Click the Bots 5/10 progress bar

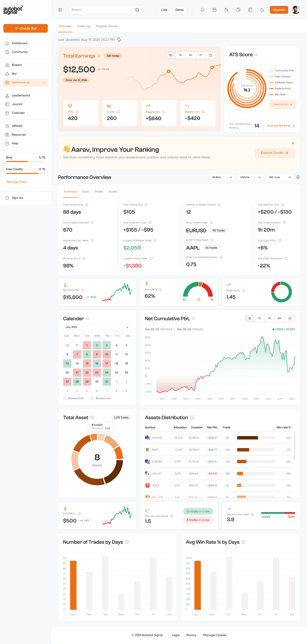[x=26, y=161]
